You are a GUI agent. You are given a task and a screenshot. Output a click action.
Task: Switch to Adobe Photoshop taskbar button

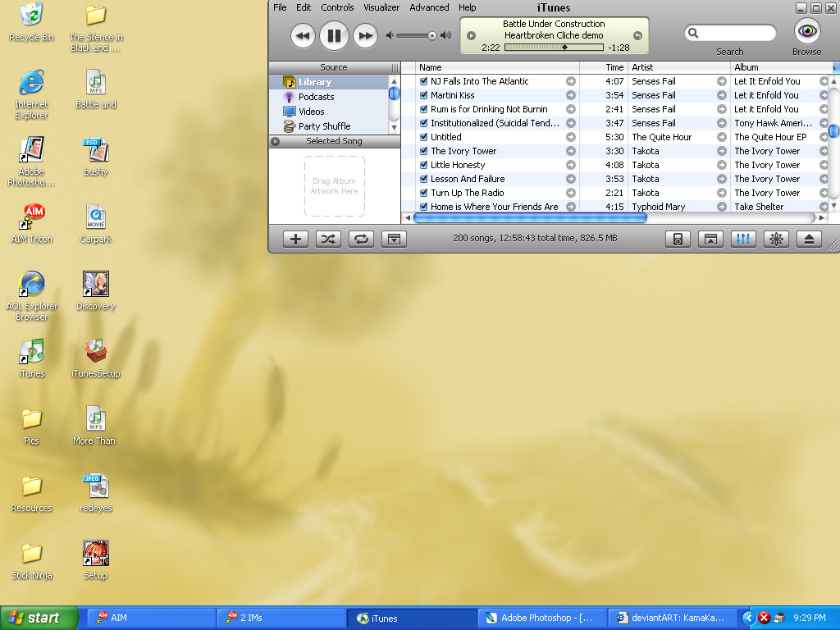(x=542, y=619)
